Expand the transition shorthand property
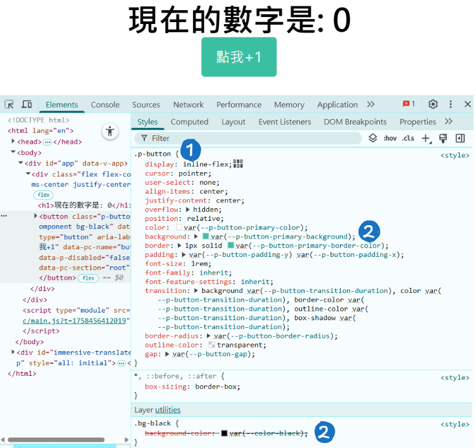This screenshot has height=448, width=476. [x=196, y=290]
